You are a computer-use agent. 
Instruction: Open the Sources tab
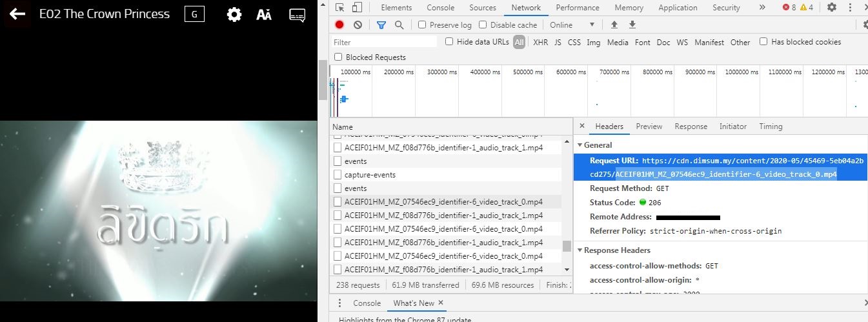483,8
